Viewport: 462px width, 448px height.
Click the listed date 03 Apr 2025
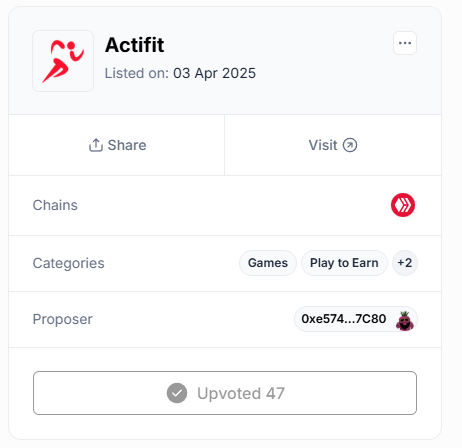(x=214, y=73)
